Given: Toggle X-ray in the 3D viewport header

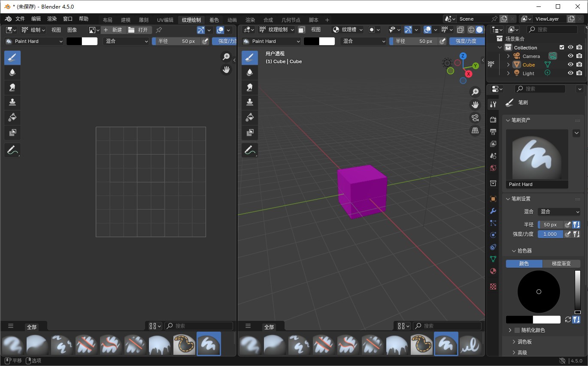Looking at the screenshot, I should (x=461, y=30).
